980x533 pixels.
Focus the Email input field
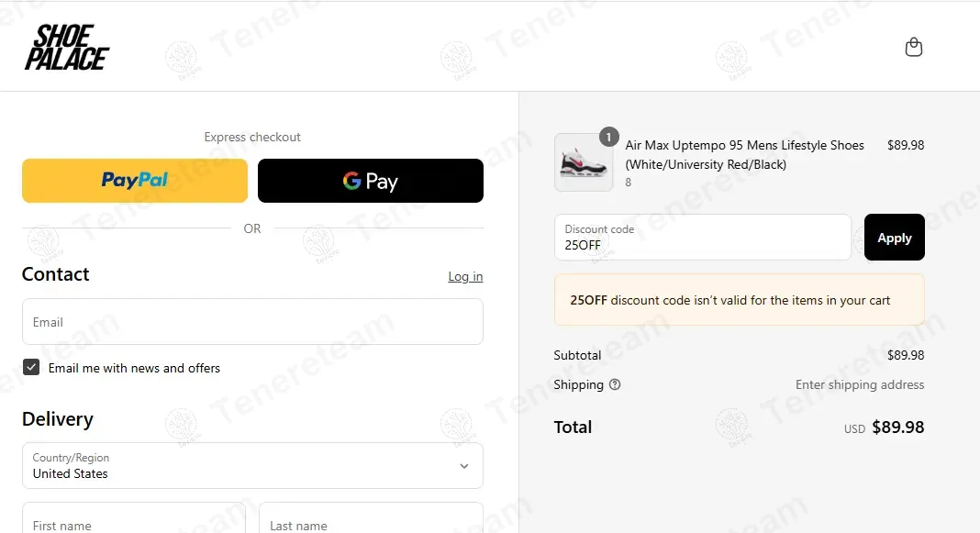tap(252, 322)
